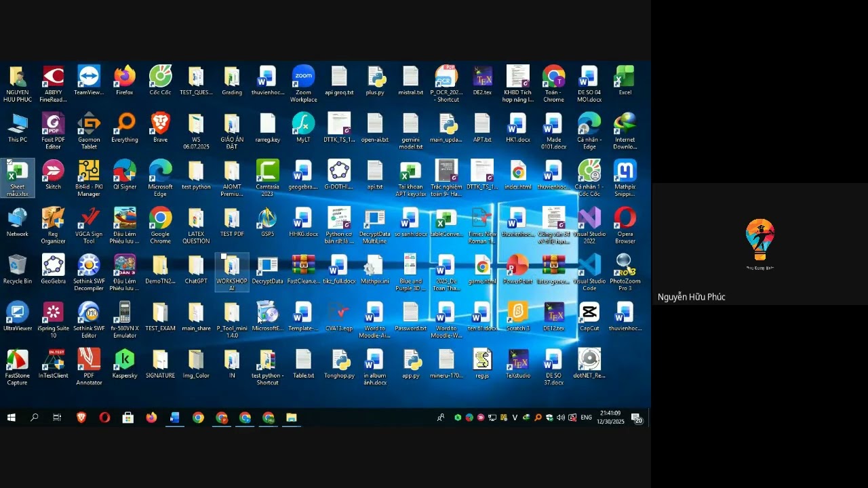
Task: Open File Explorer from the taskbar
Action: pyautogui.click(x=291, y=418)
